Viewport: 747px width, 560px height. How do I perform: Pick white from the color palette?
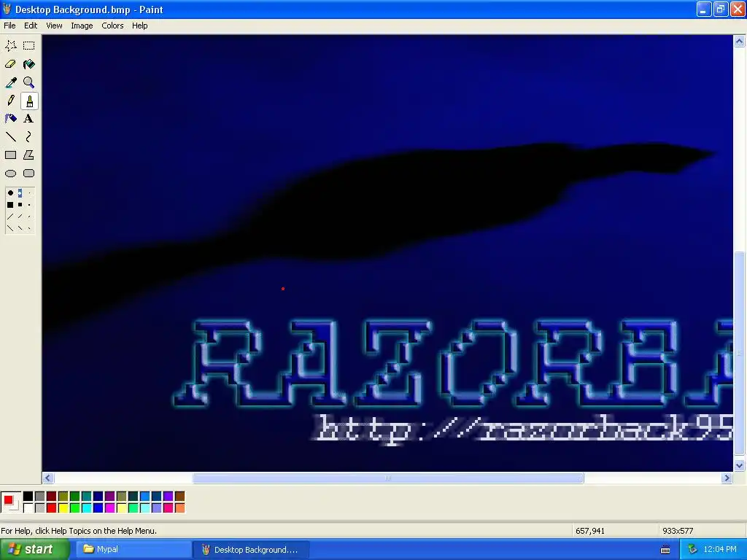[x=28, y=508]
